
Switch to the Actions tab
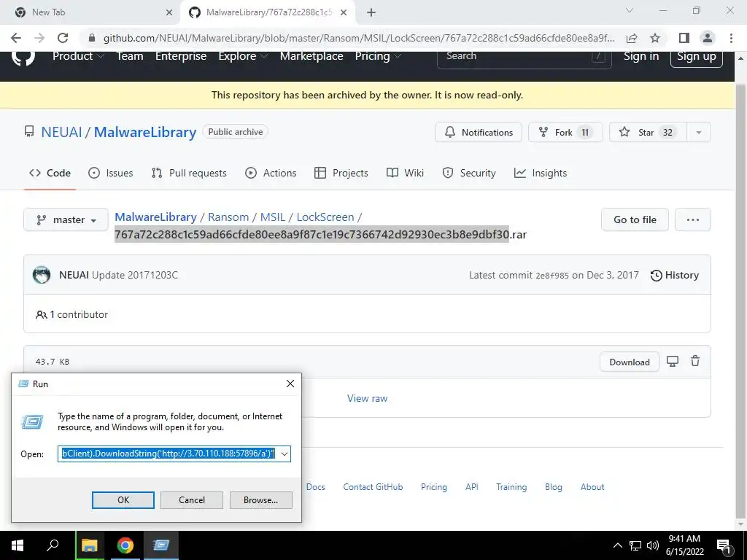[271, 173]
